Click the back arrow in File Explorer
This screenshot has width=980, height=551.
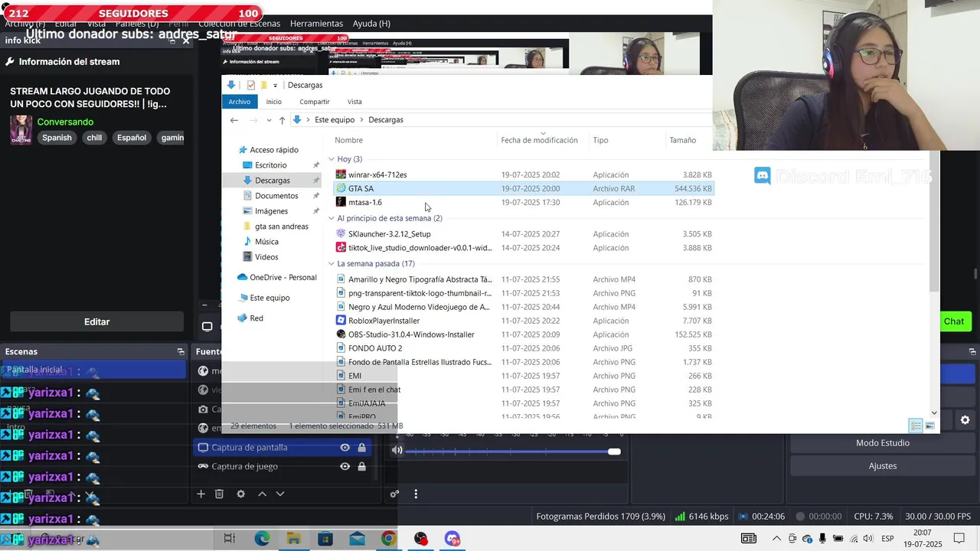pos(234,120)
